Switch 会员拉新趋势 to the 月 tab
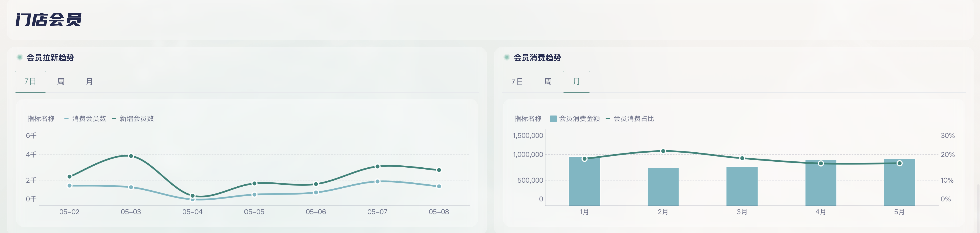 click(x=89, y=81)
